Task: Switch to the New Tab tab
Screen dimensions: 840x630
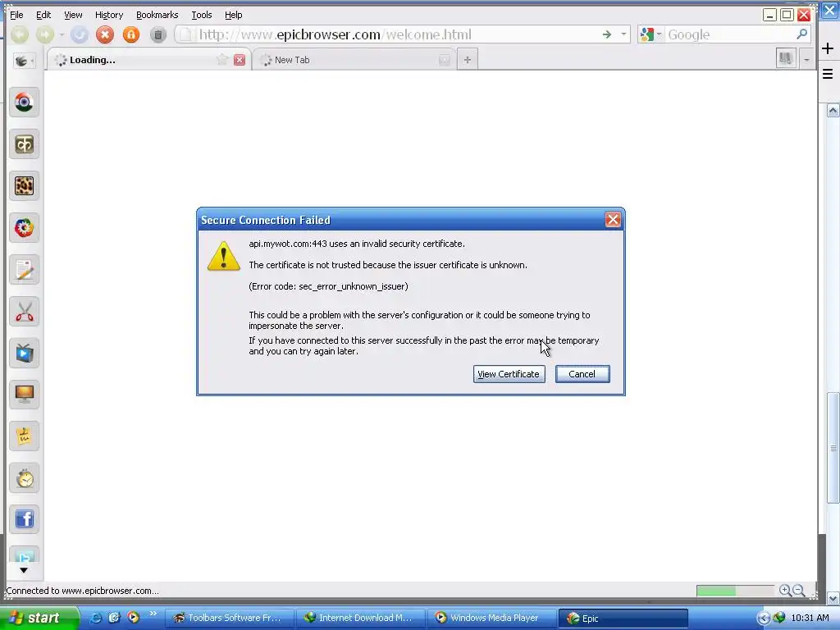Action: 354,59
